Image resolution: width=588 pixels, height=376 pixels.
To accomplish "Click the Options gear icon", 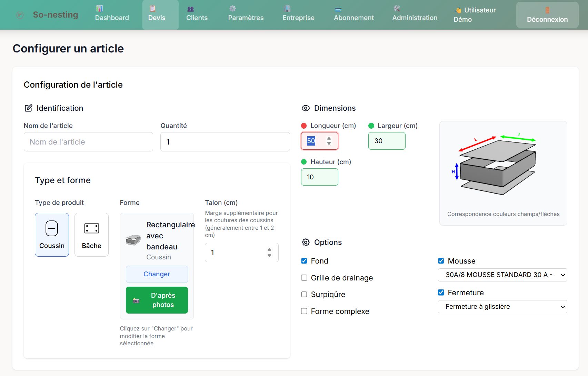I will (x=306, y=243).
